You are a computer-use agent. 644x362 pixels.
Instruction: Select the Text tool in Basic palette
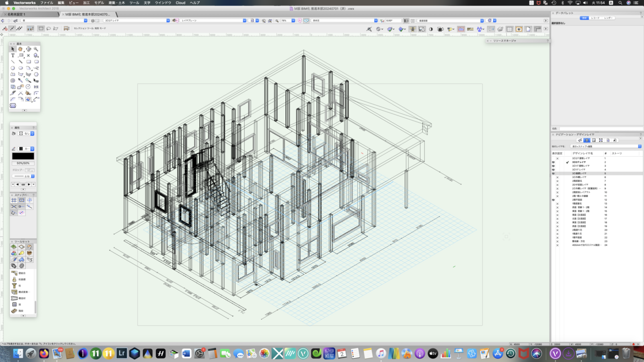tap(13, 56)
